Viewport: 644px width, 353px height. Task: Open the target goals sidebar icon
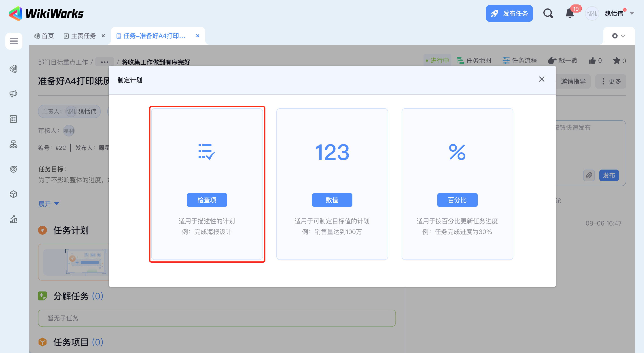(13, 169)
